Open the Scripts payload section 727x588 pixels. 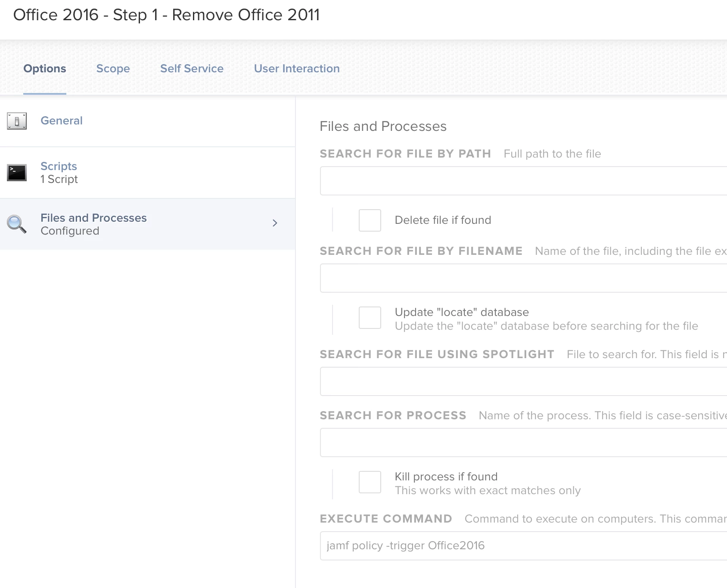point(148,173)
